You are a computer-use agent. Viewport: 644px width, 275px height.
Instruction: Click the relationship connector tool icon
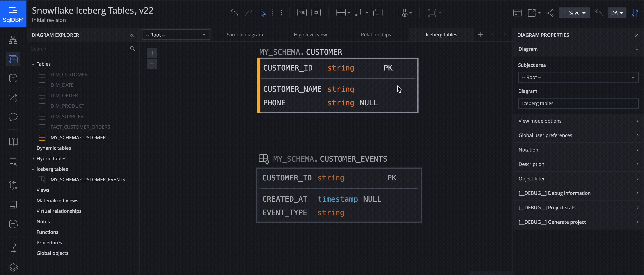tap(359, 12)
